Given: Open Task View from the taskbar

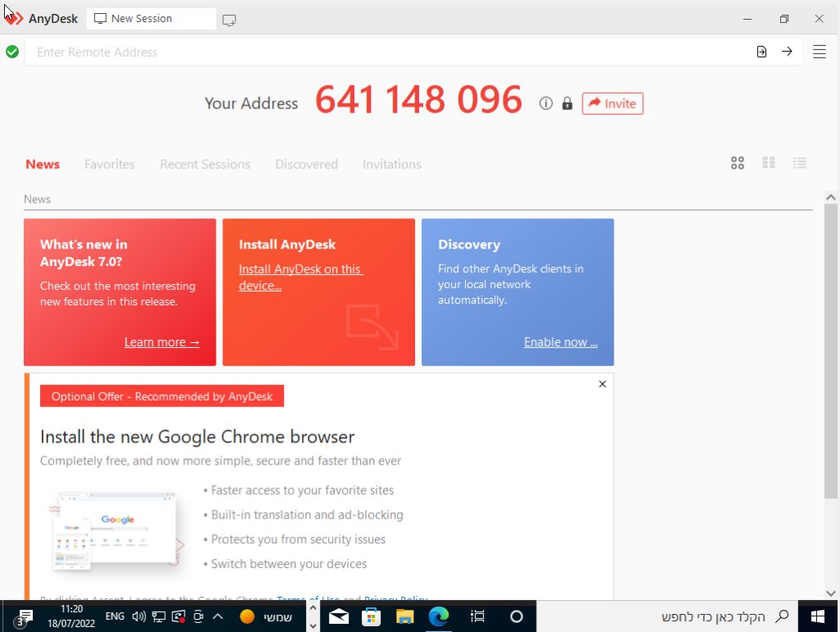Looking at the screenshot, I should [x=477, y=616].
